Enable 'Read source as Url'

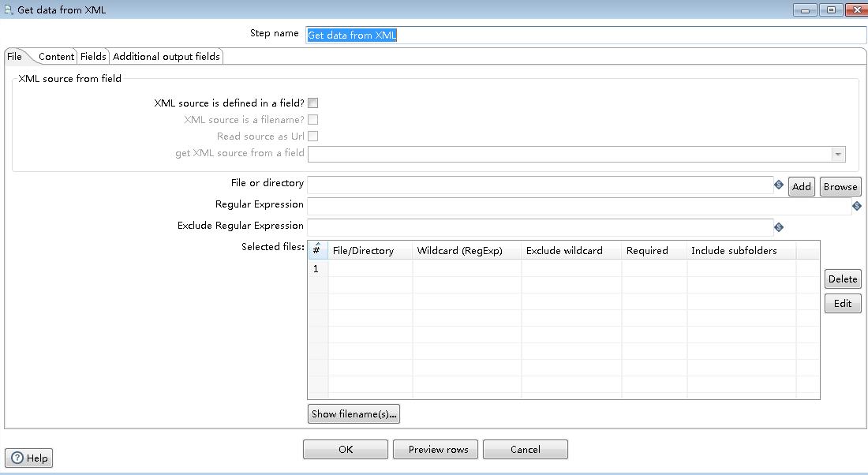(313, 136)
